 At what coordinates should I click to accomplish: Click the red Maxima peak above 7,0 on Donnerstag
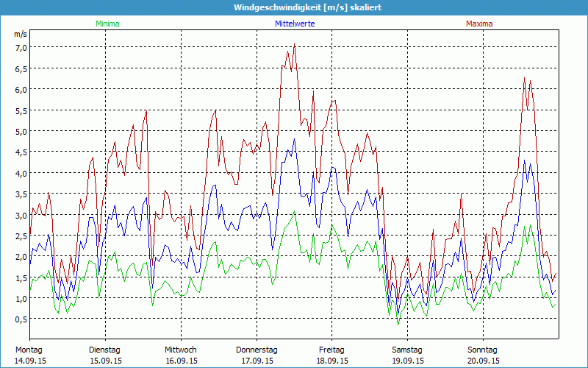point(295,44)
